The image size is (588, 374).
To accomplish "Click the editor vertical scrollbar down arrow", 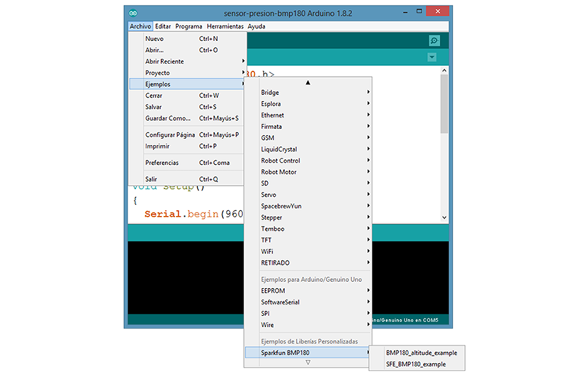I will tap(444, 218).
